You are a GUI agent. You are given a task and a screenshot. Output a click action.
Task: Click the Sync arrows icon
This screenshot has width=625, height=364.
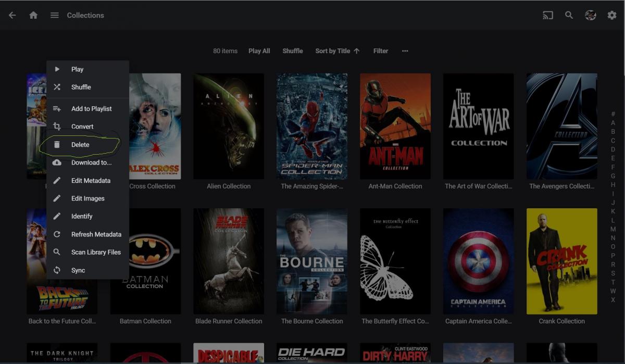(57, 270)
